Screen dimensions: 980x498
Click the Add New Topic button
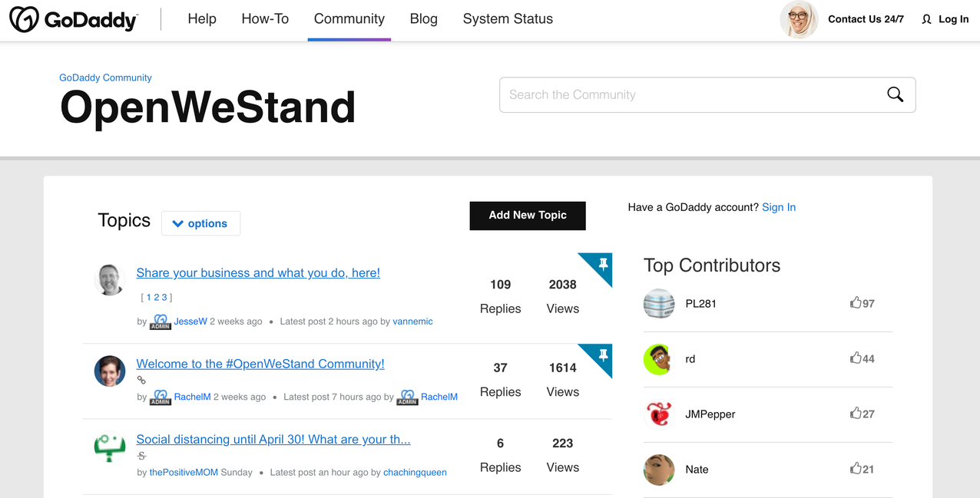tap(528, 216)
